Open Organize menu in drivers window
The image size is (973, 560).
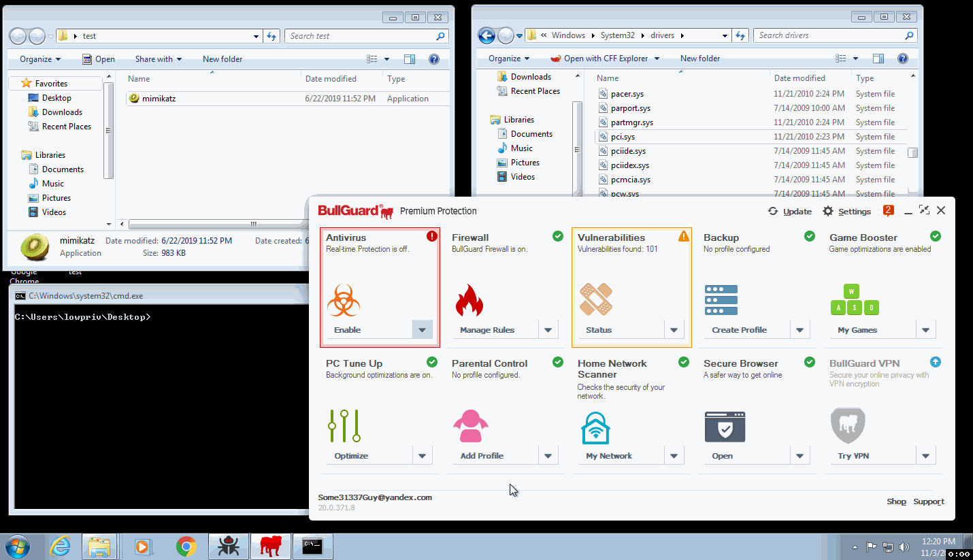509,59
